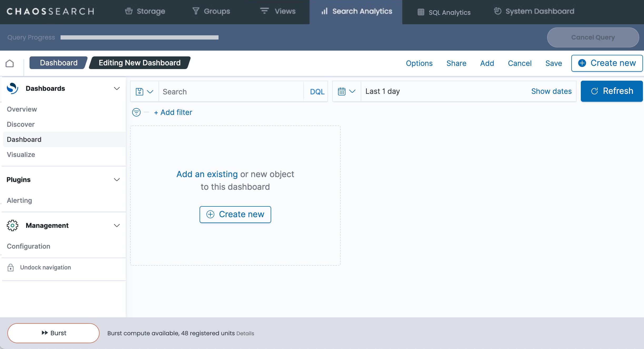644x349 pixels.
Task: Toggle Show dates in time picker
Action: point(551,91)
